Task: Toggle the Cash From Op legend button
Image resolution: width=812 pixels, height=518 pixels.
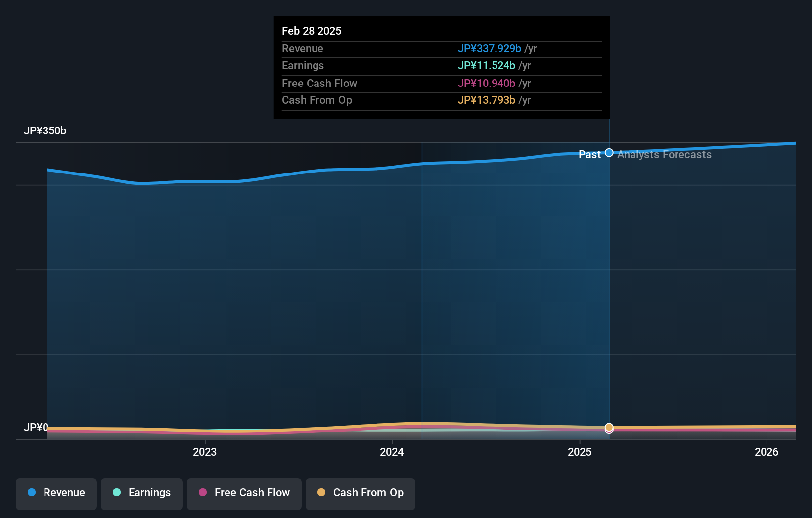Action: pyautogui.click(x=361, y=494)
